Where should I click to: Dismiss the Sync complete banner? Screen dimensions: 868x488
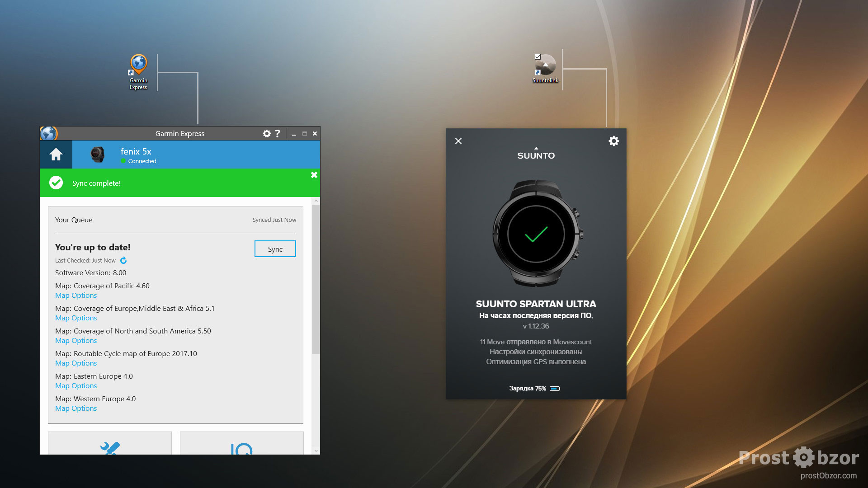(314, 175)
